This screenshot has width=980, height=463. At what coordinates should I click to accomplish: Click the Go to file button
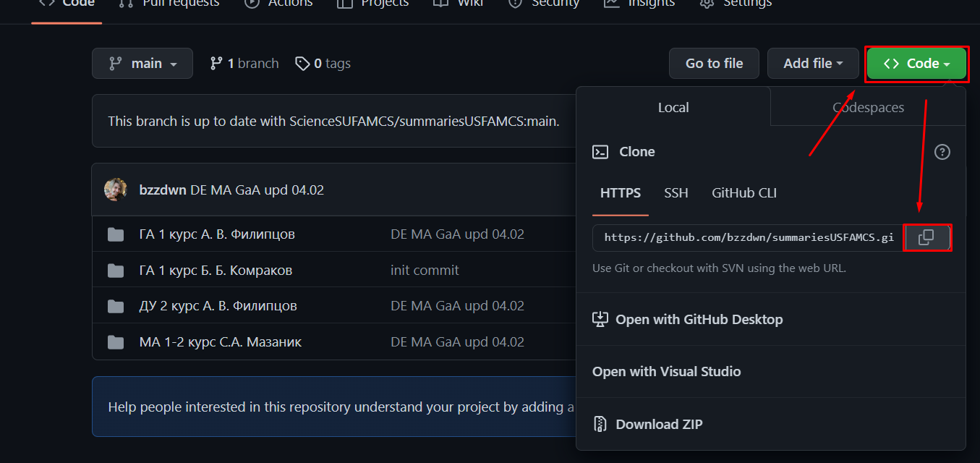pyautogui.click(x=714, y=64)
